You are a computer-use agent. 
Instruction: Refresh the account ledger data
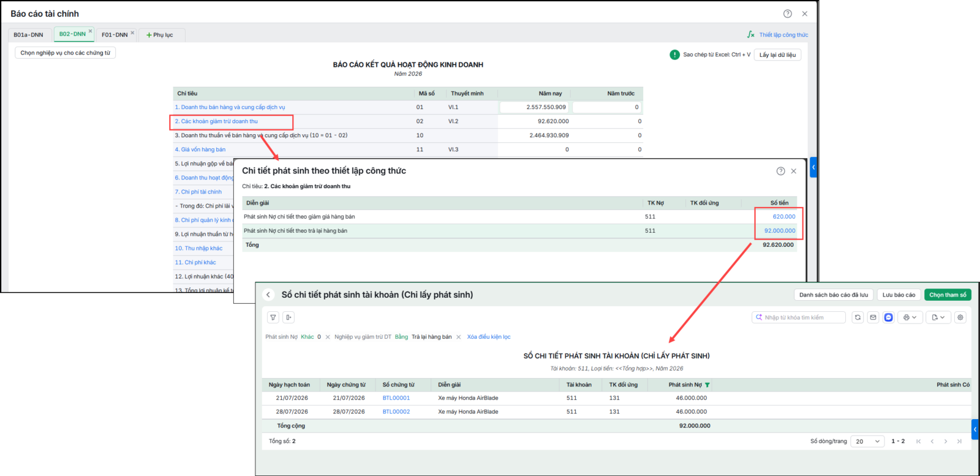[858, 317]
